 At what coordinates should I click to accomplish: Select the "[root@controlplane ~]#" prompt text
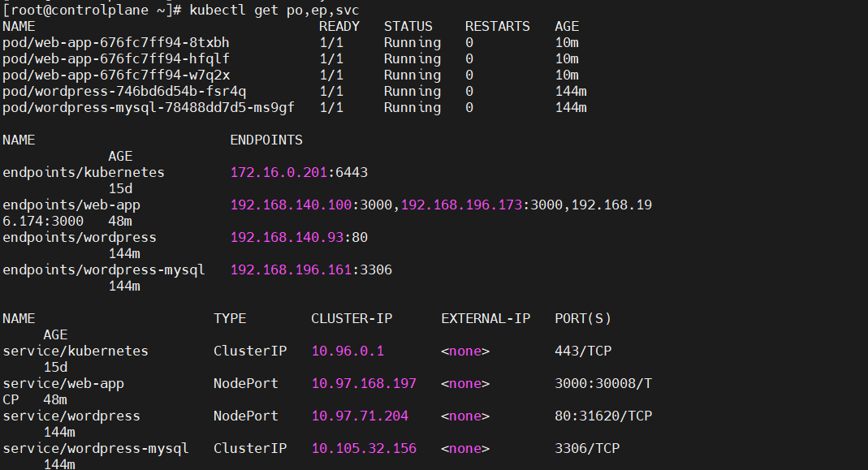[91, 10]
